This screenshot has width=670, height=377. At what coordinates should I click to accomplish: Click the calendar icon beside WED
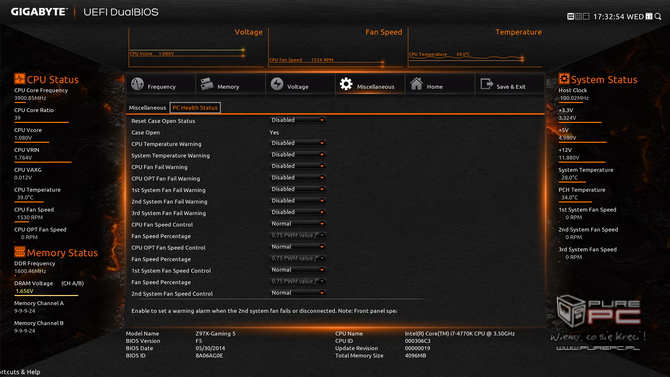(649, 16)
